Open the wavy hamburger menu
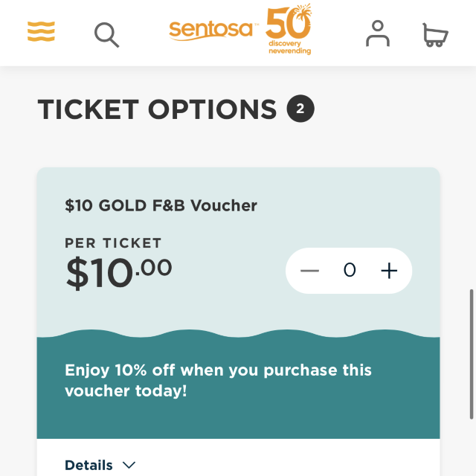The width and height of the screenshot is (476, 476). click(41, 31)
